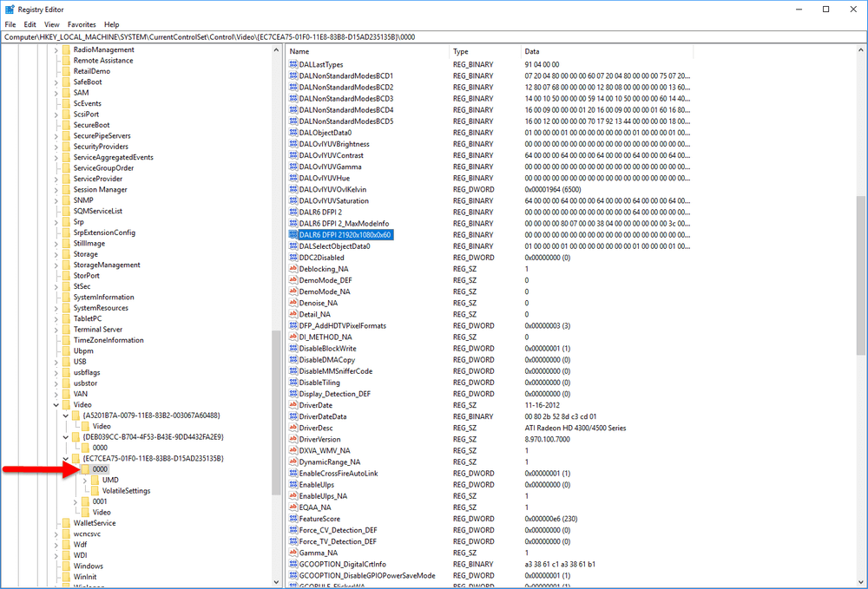Click icon of DriverDateData binary value
Screen dimensions: 868x589
click(x=293, y=416)
